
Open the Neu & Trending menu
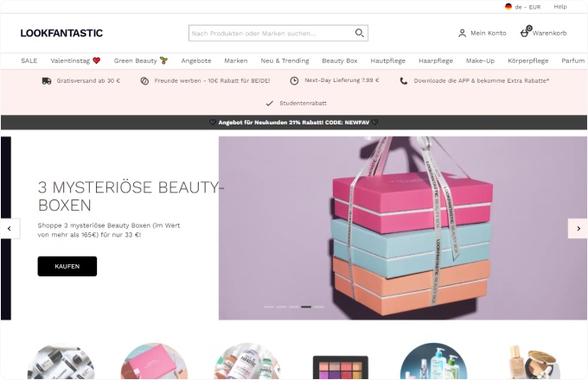[285, 60]
